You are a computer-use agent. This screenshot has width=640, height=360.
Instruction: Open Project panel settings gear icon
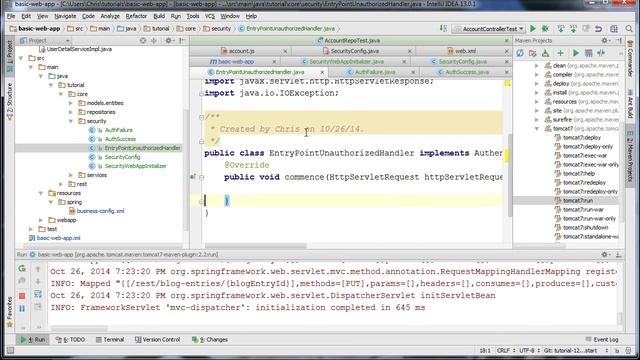coord(168,40)
